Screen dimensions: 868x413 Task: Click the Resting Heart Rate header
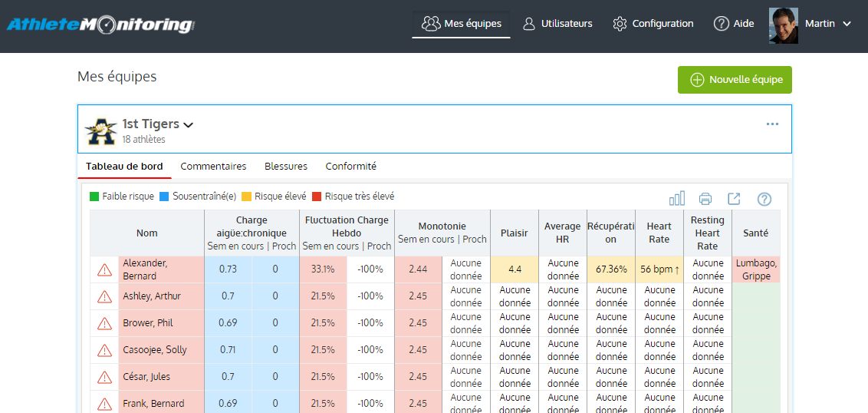click(708, 233)
